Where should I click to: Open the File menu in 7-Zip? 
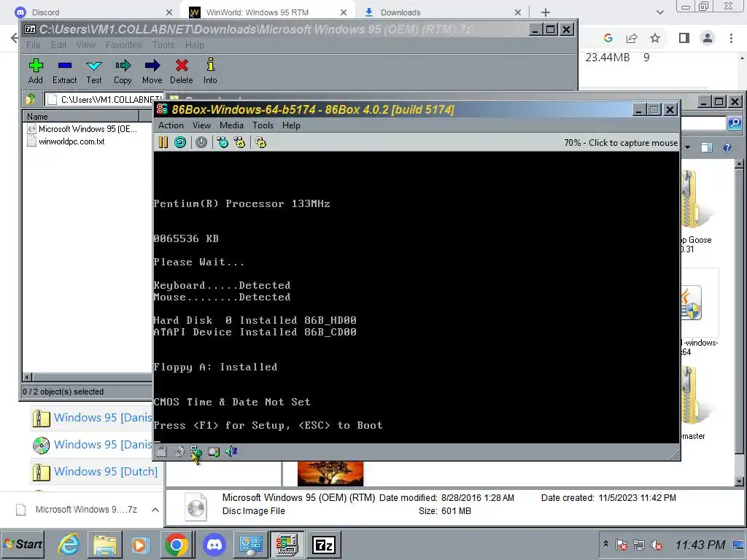coord(34,44)
